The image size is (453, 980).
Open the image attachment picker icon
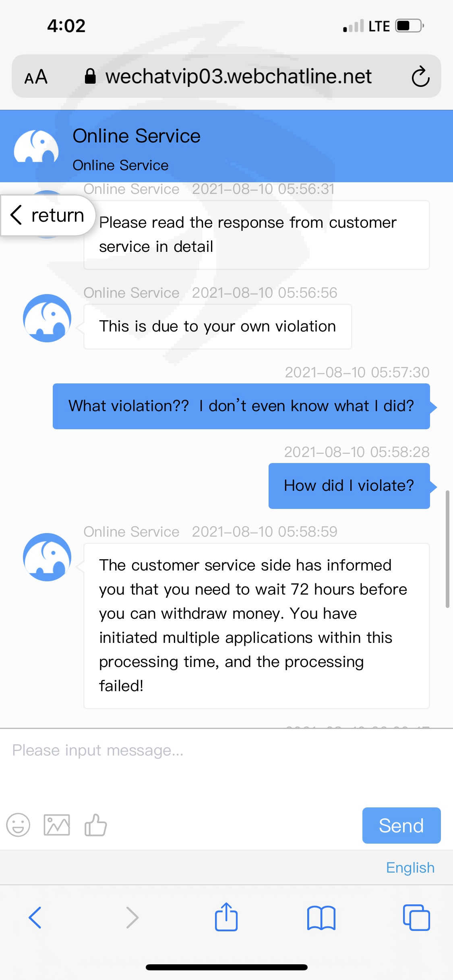57,825
